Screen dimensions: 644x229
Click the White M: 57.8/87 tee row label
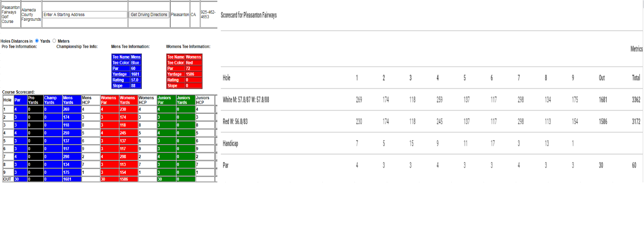[246, 100]
